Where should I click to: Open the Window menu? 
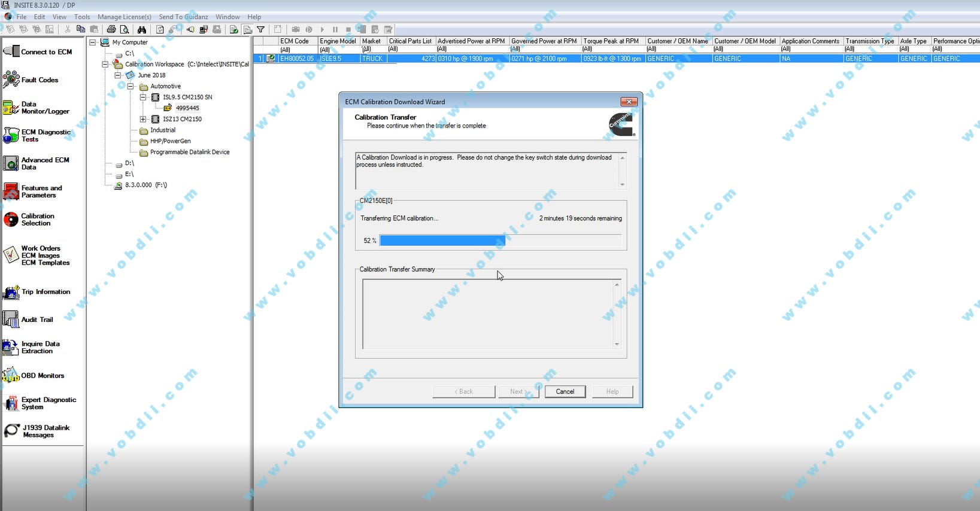point(227,17)
